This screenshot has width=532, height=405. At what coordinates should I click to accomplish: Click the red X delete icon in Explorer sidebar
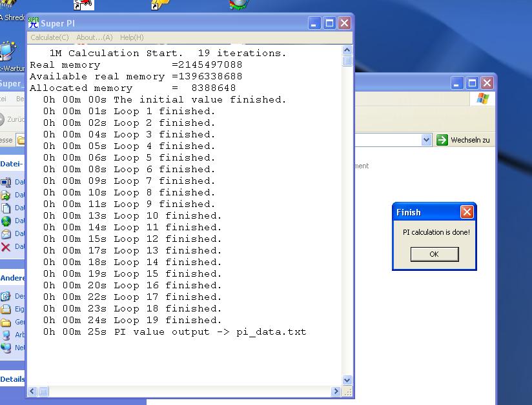[x=6, y=247]
